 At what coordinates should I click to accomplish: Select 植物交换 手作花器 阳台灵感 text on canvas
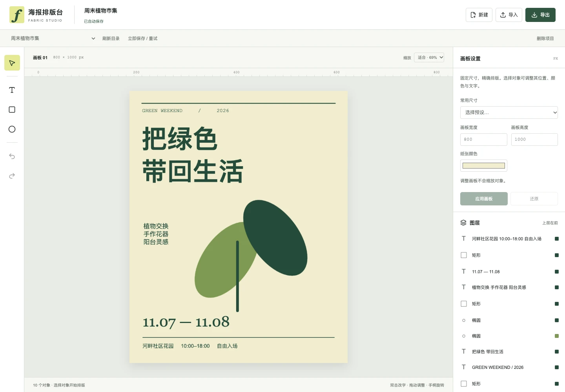point(156,234)
